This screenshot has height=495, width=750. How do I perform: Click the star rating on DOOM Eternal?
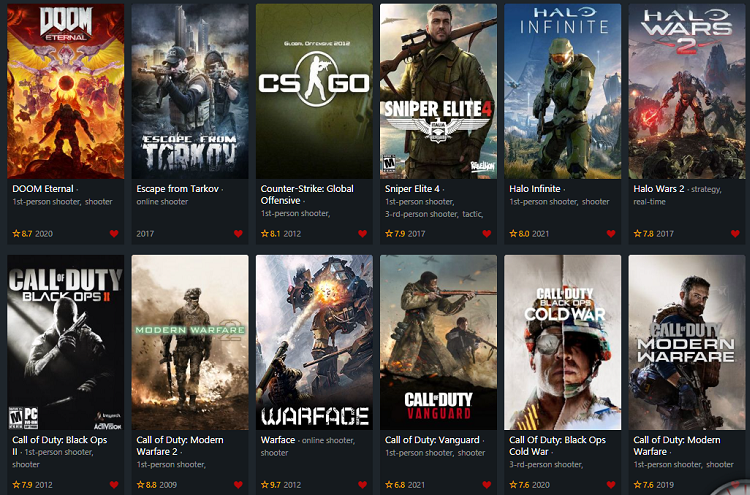(22, 233)
